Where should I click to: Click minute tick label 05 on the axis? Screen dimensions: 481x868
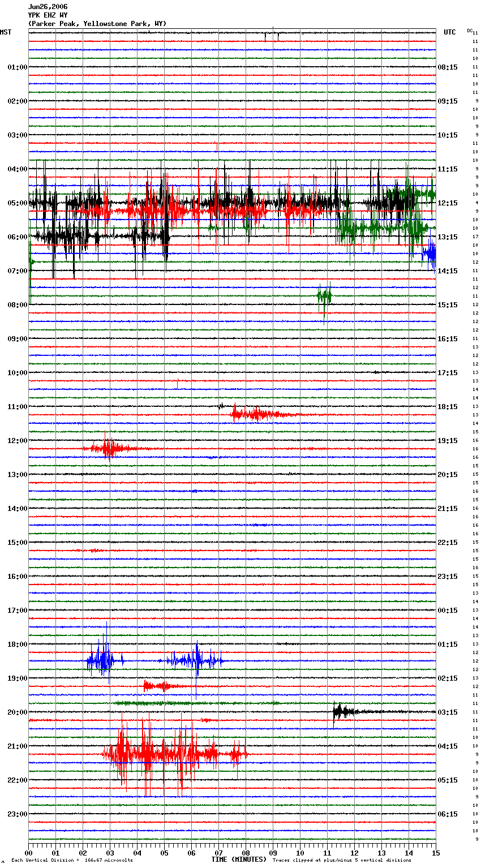(x=164, y=852)
